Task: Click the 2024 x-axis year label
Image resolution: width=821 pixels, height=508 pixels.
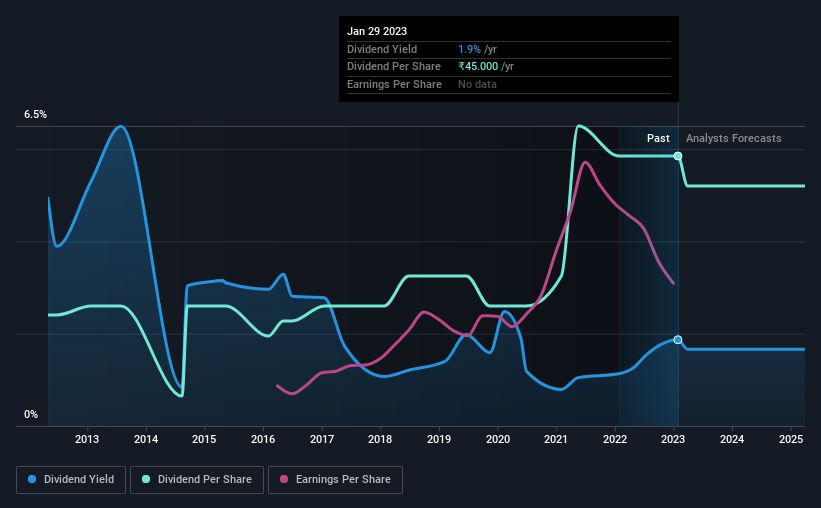Action: [x=732, y=439]
